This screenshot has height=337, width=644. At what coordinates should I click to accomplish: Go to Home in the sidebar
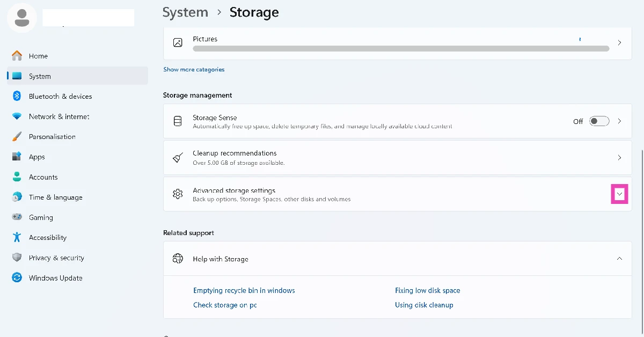pos(38,56)
